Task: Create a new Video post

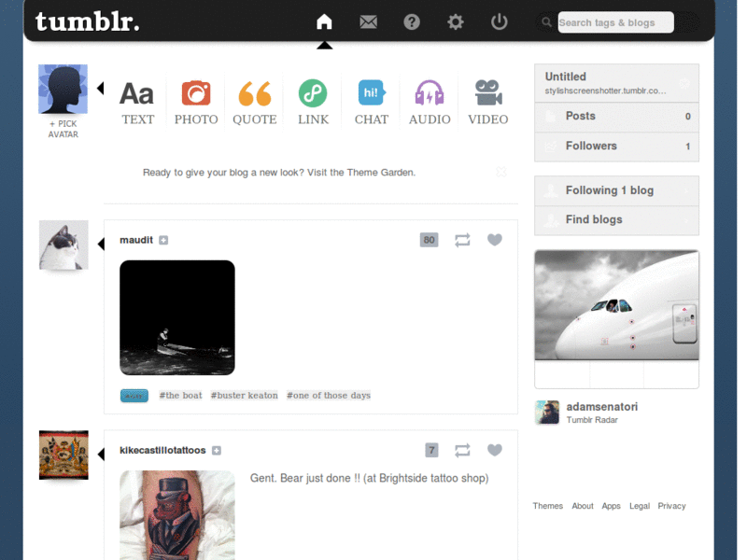Action: coord(487,103)
